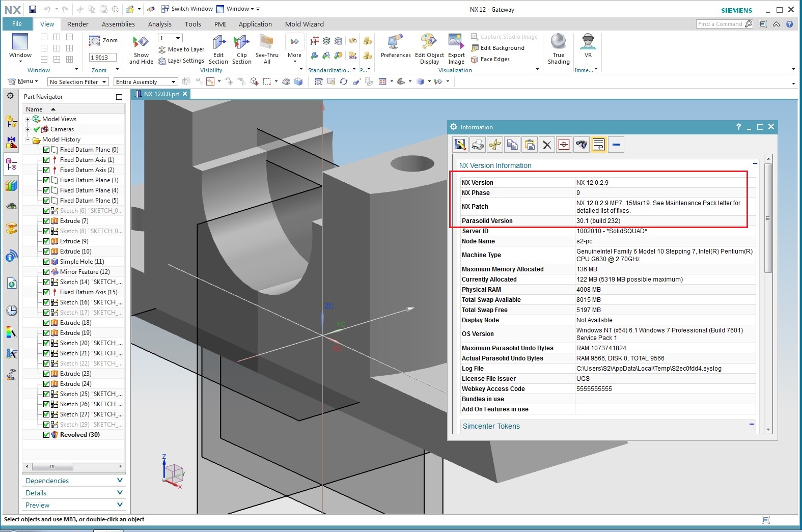This screenshot has width=802, height=532.
Task: Click zoom scale value field 1.9013
Action: coord(103,58)
